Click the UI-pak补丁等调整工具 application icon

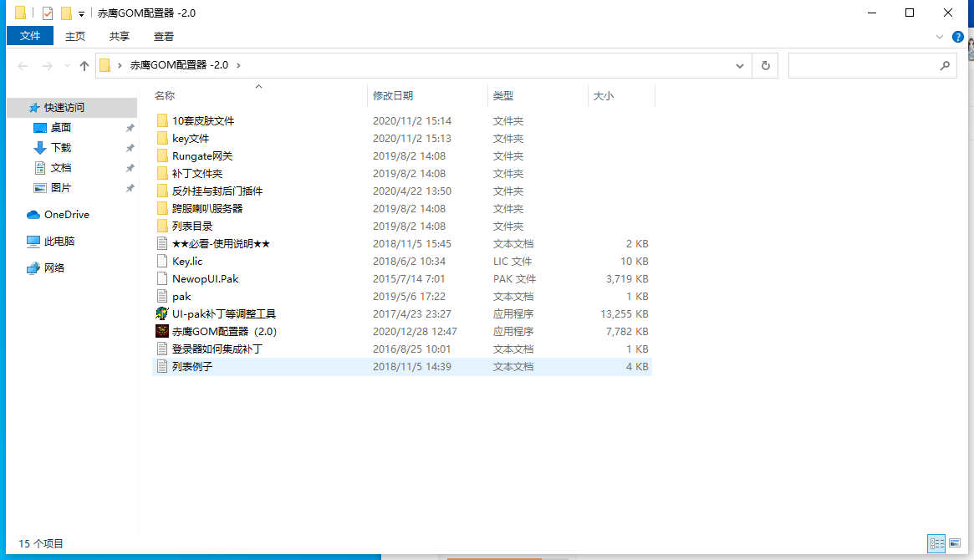(162, 313)
